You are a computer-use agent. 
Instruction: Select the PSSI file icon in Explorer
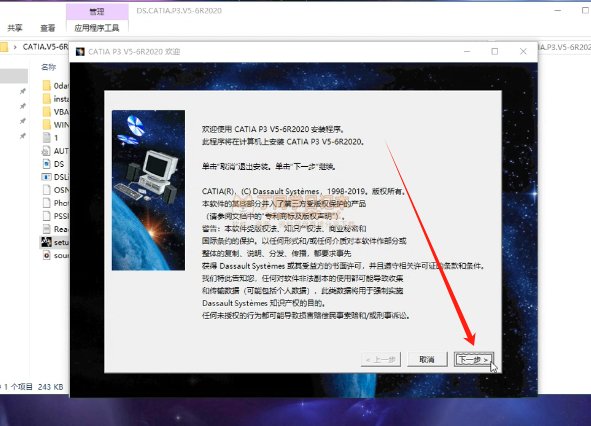46,216
